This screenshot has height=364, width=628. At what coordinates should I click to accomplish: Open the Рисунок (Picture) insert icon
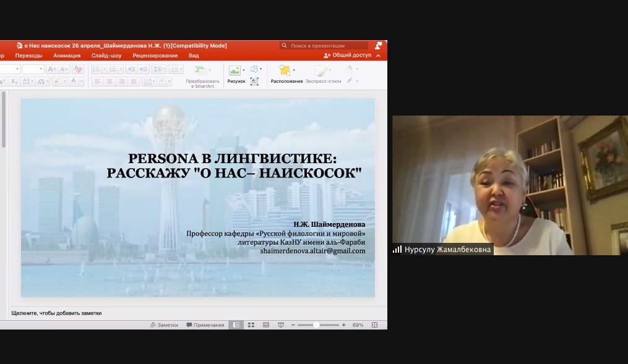click(x=235, y=70)
